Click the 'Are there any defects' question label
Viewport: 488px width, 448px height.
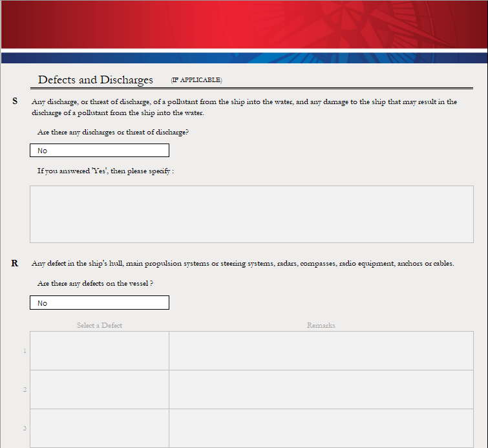pos(95,283)
